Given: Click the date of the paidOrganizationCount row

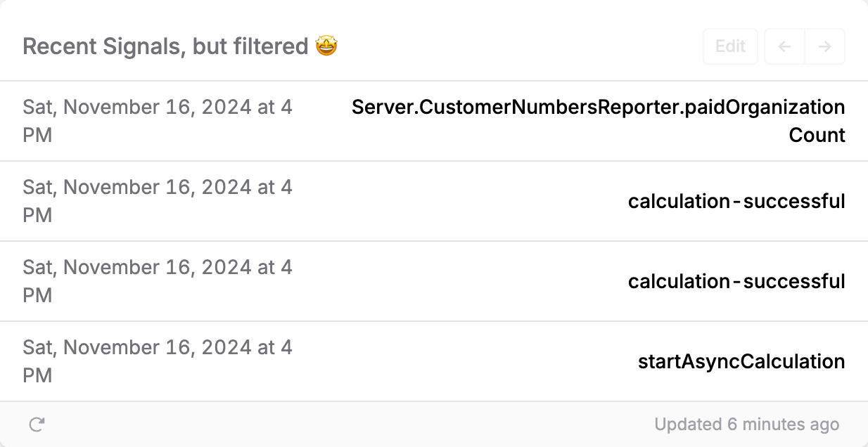Looking at the screenshot, I should click(158, 108).
